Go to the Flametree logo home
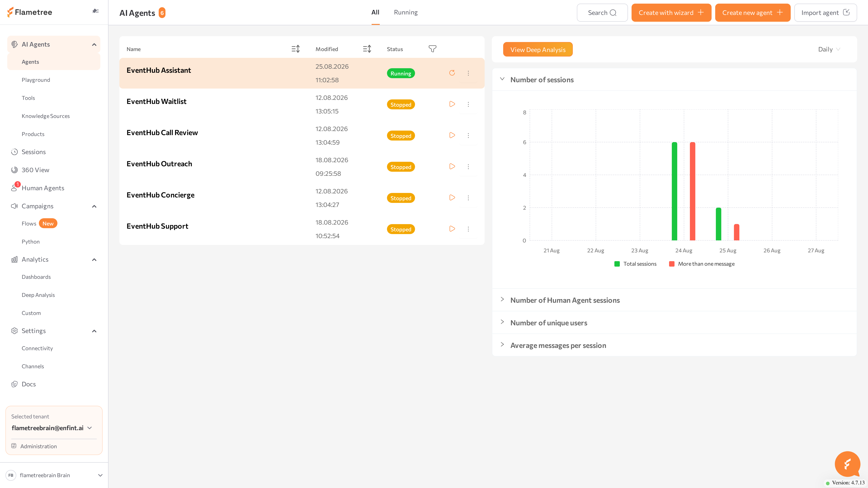Image resolution: width=868 pixels, height=488 pixels. click(x=30, y=12)
